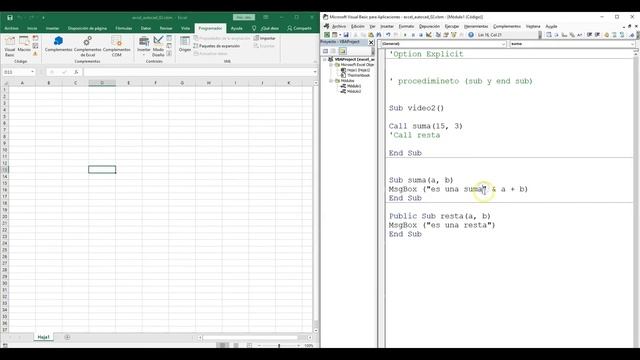The height and width of the screenshot is (360, 640).
Task: Expand the Excel formula bar
Action: [315, 72]
